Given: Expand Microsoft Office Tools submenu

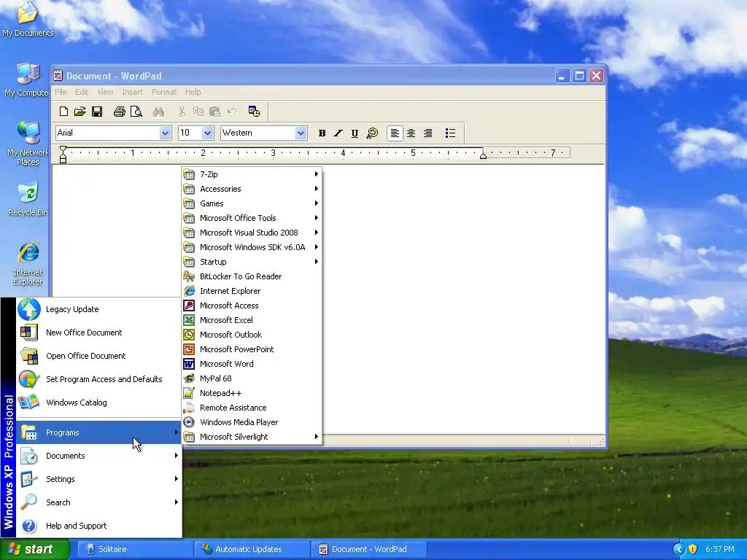Looking at the screenshot, I should 252,218.
